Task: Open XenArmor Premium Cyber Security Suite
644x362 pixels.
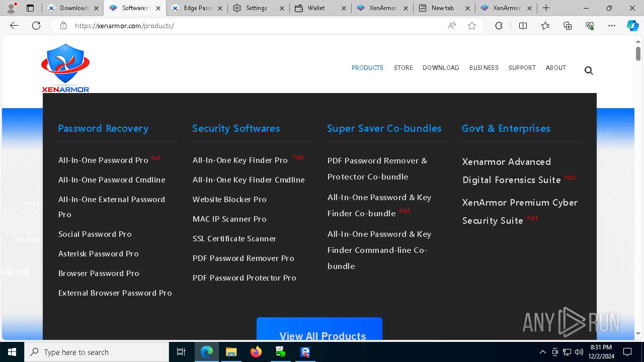Action: pos(520,212)
